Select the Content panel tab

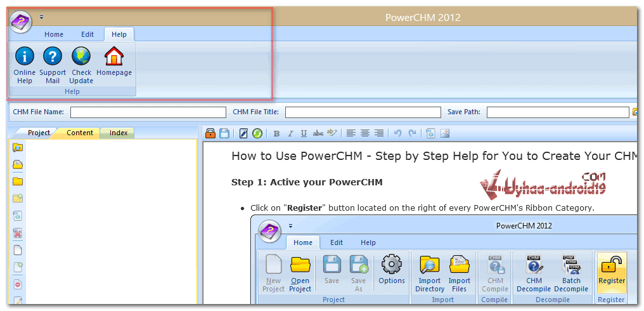pos(80,133)
